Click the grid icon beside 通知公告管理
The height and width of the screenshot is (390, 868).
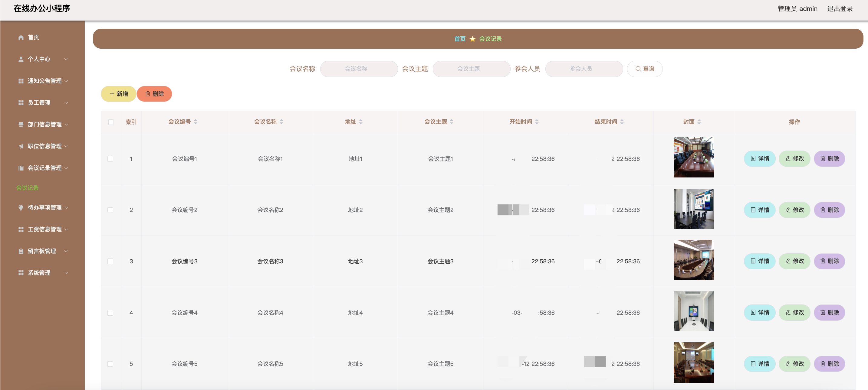21,81
